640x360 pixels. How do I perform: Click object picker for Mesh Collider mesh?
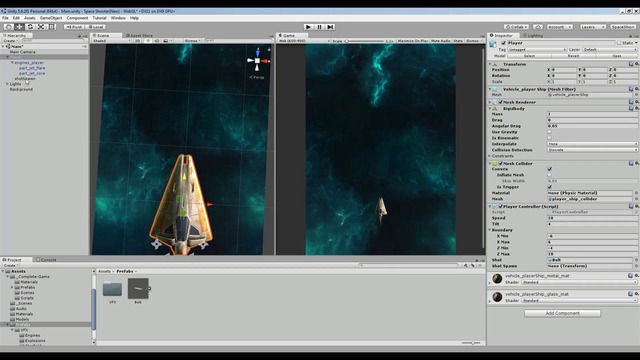pos(636,199)
